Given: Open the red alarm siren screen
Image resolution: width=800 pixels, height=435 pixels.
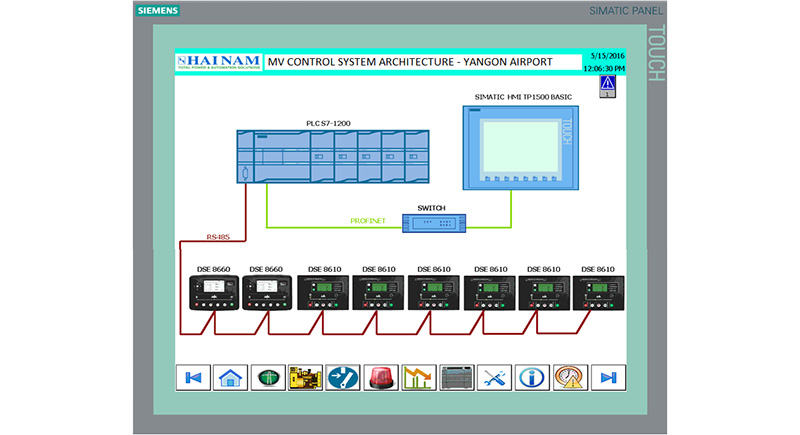Looking at the screenshot, I should pos(381,377).
